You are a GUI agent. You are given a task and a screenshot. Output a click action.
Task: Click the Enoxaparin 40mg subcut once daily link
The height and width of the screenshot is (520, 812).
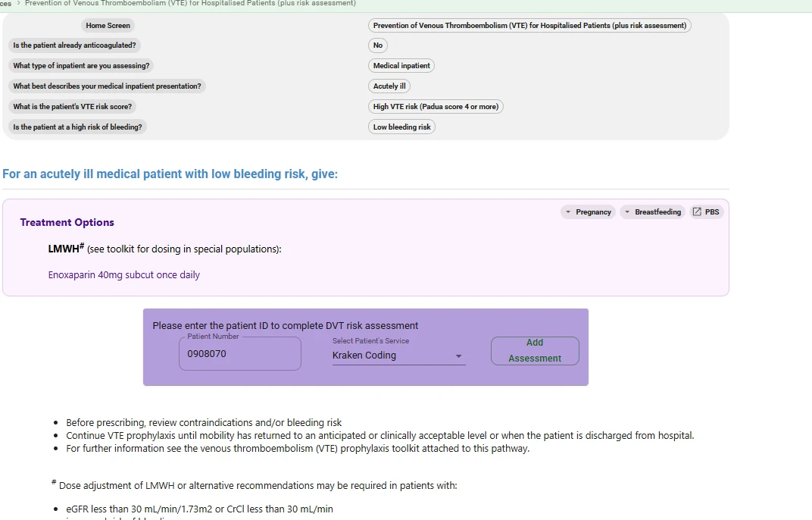(123, 274)
